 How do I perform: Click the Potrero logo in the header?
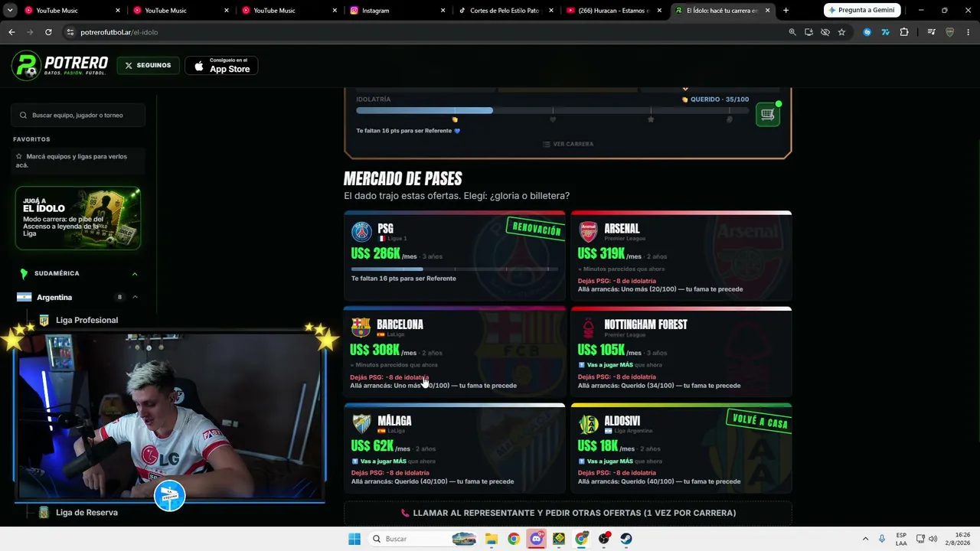pyautogui.click(x=60, y=67)
